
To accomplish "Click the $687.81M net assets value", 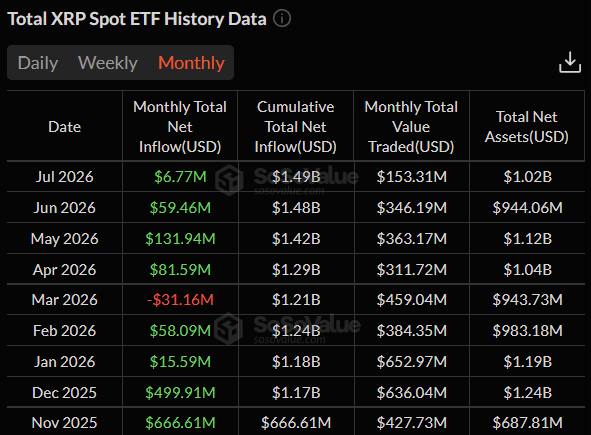I will [527, 423].
